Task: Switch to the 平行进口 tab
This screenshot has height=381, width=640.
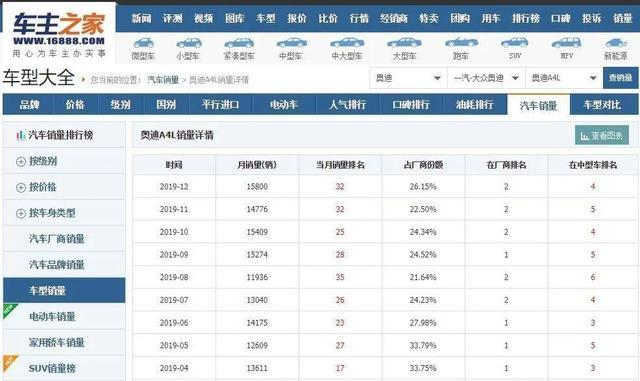Action: coord(220,105)
